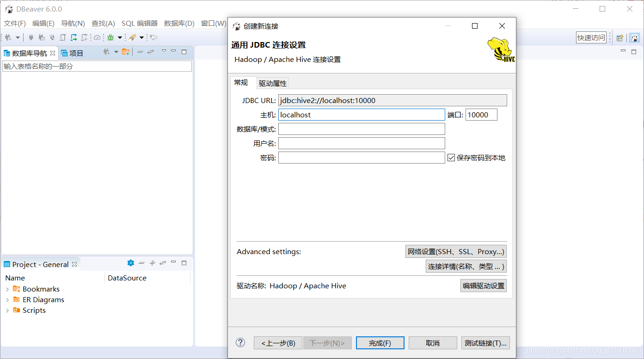This screenshot has height=359, width=644.
Task: Open the 数据库(D) menu
Action: coord(179,23)
